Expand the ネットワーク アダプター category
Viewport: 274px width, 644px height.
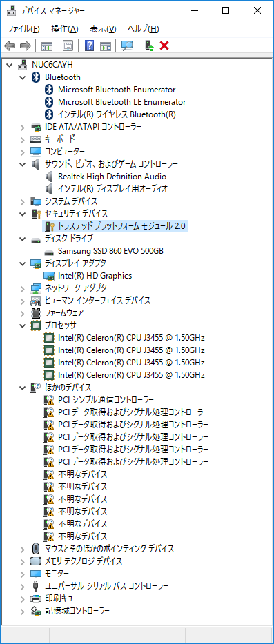23,288
